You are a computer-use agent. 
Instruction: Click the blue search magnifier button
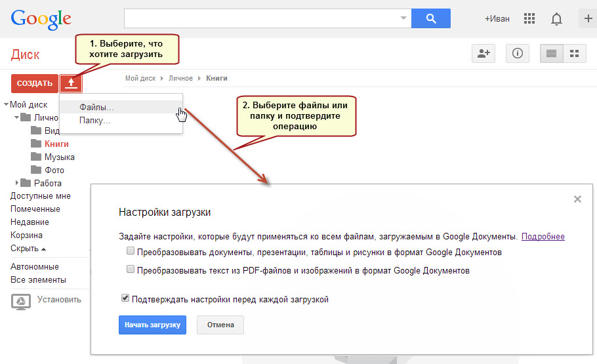[430, 18]
